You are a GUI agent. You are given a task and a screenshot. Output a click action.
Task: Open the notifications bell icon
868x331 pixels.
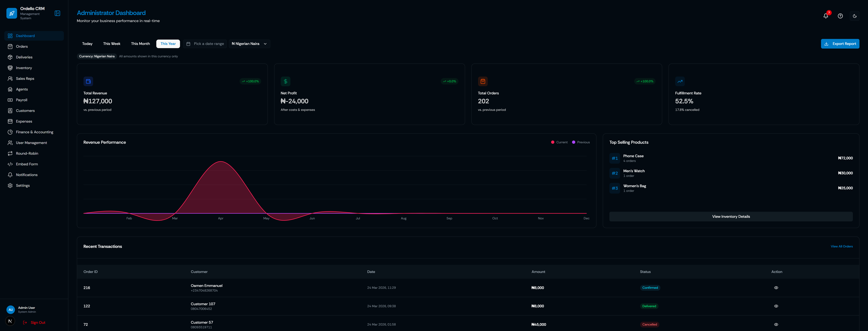pos(826,16)
